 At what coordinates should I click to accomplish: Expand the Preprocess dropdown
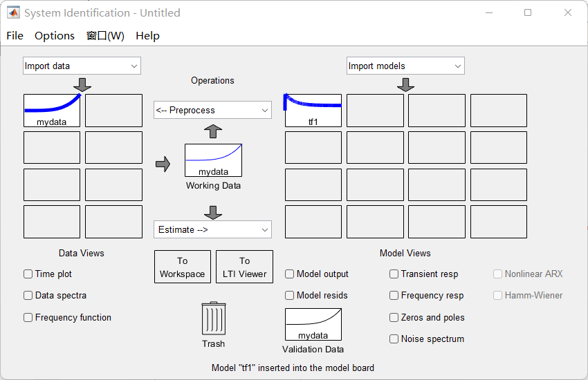coord(212,110)
